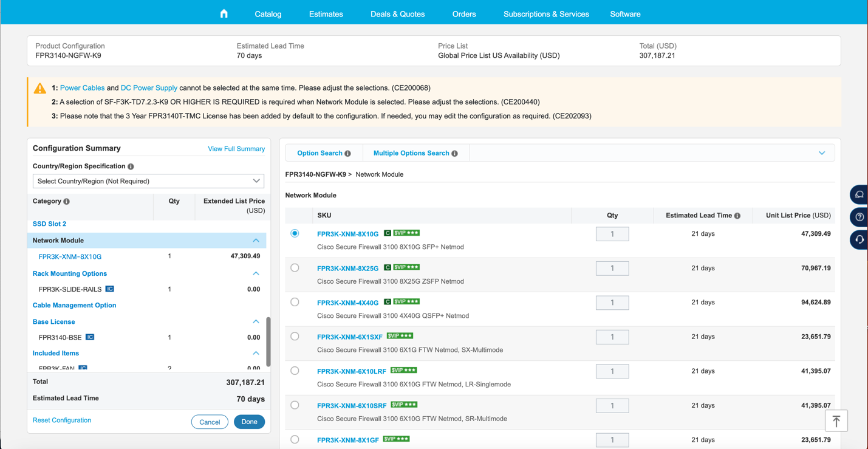Open the headset support side icon

(x=859, y=240)
